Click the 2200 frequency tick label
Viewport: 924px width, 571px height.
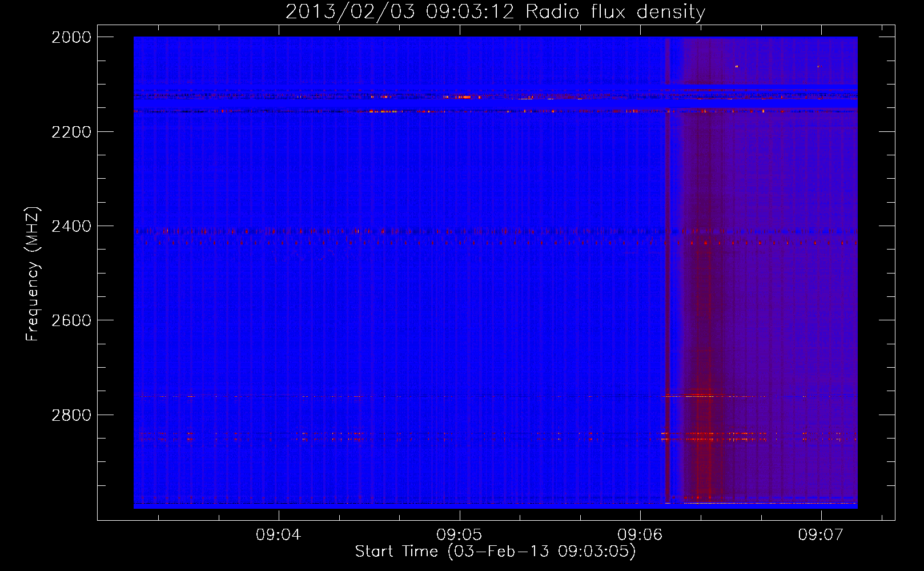71,132
